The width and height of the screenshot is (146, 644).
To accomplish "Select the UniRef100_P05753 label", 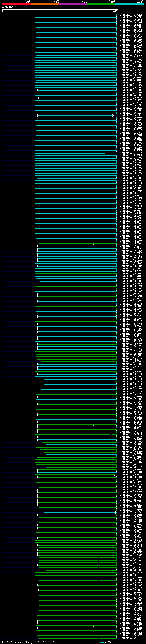I will coord(131,552).
